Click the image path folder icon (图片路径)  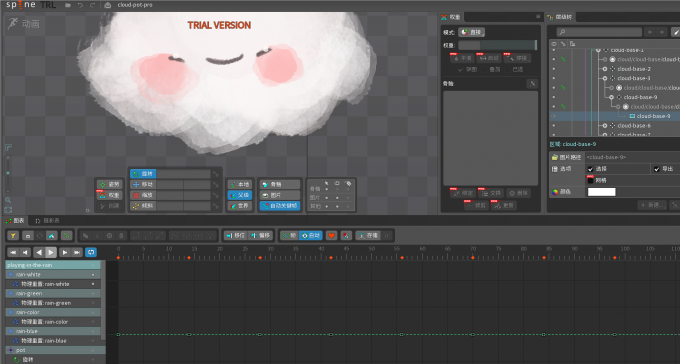click(x=555, y=157)
